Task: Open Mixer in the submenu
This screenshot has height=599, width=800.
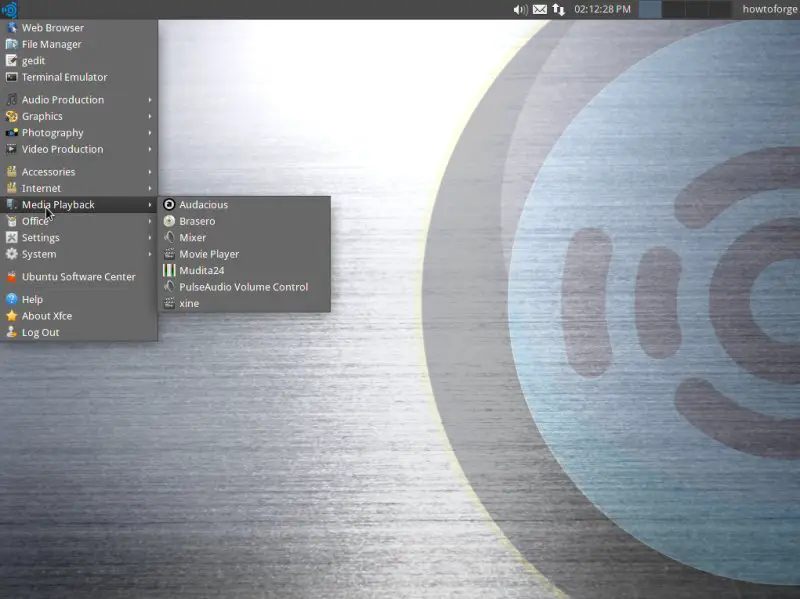Action: click(x=244, y=237)
